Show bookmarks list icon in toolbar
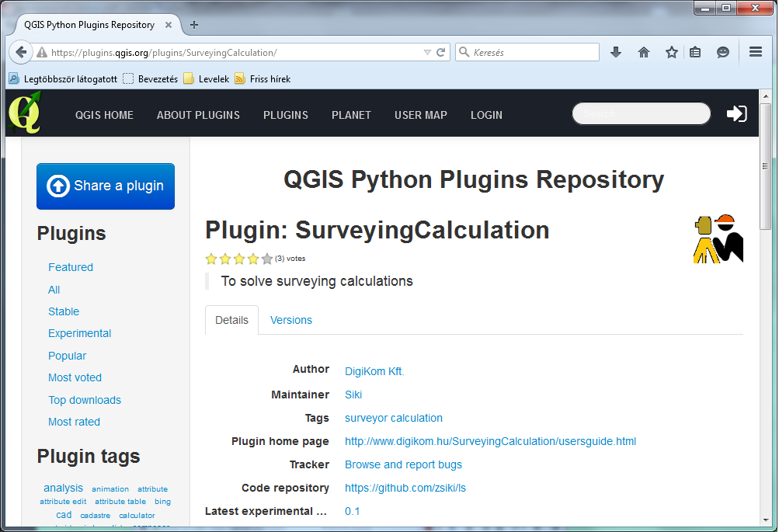This screenshot has width=779, height=532. click(695, 52)
